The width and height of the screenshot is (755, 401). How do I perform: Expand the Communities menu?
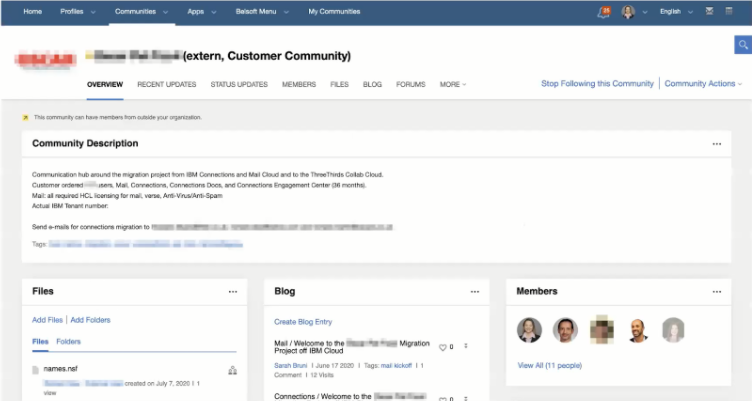pyautogui.click(x=165, y=12)
